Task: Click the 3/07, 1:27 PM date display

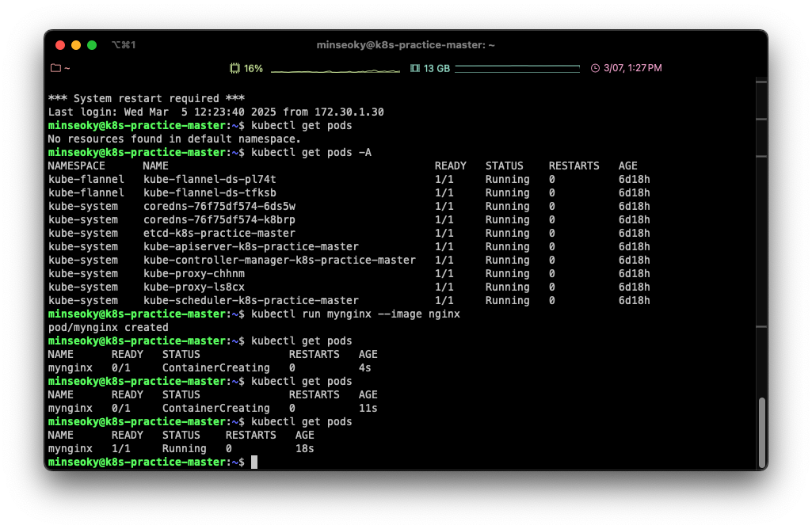Action: click(632, 68)
